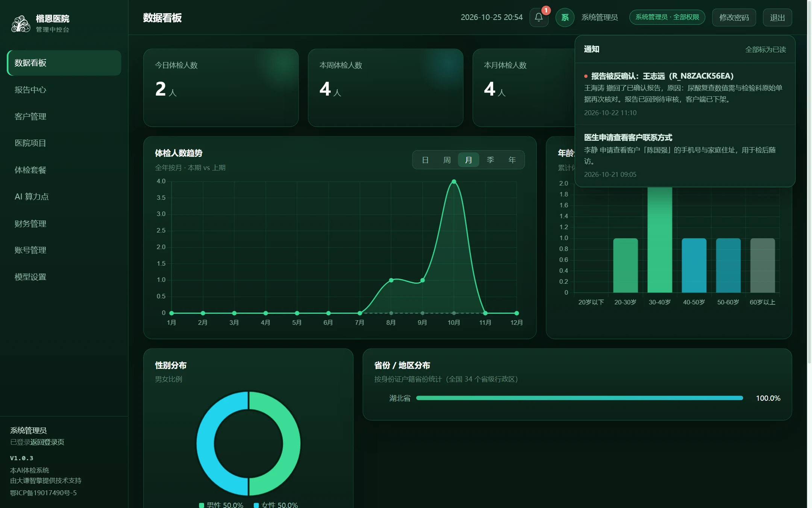Click the 返回登录页 link
Image resolution: width=812 pixels, height=508 pixels.
[x=47, y=442]
